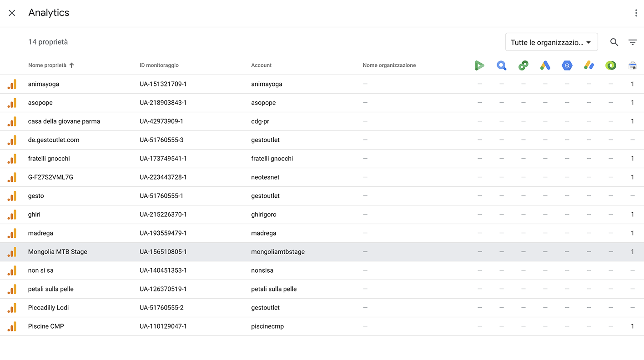
Task: Close the Analytics property list panel
Action: tap(12, 13)
